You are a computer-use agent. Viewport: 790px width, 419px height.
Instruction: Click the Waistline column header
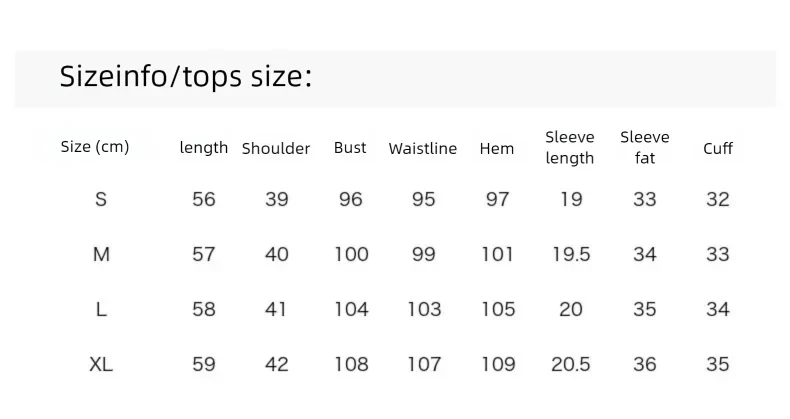[x=423, y=149]
